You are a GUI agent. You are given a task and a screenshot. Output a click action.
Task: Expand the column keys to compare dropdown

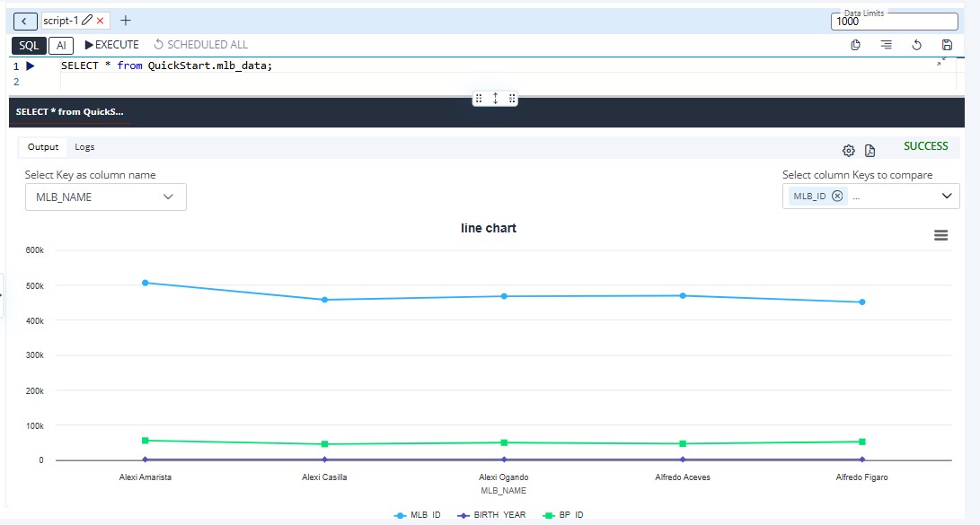947,196
